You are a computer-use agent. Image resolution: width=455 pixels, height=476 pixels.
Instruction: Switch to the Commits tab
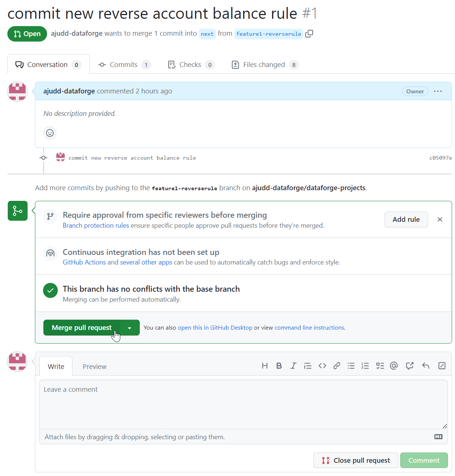[124, 65]
